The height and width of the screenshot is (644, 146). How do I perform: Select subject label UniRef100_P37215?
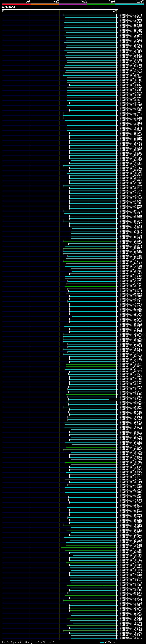point(131,42)
